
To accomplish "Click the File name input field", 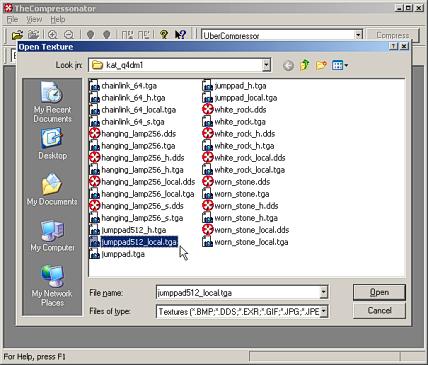I will click(x=238, y=293).
